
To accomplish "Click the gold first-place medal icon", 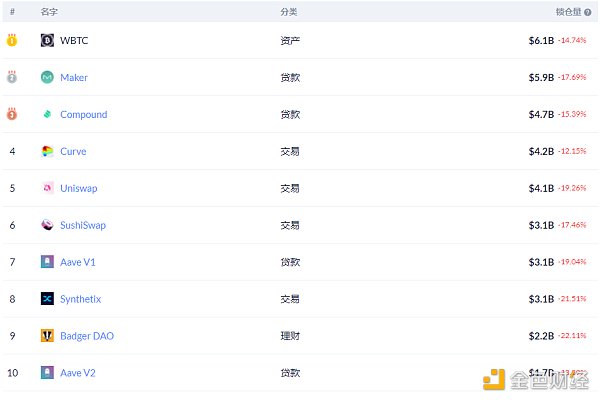I will pos(12,41).
